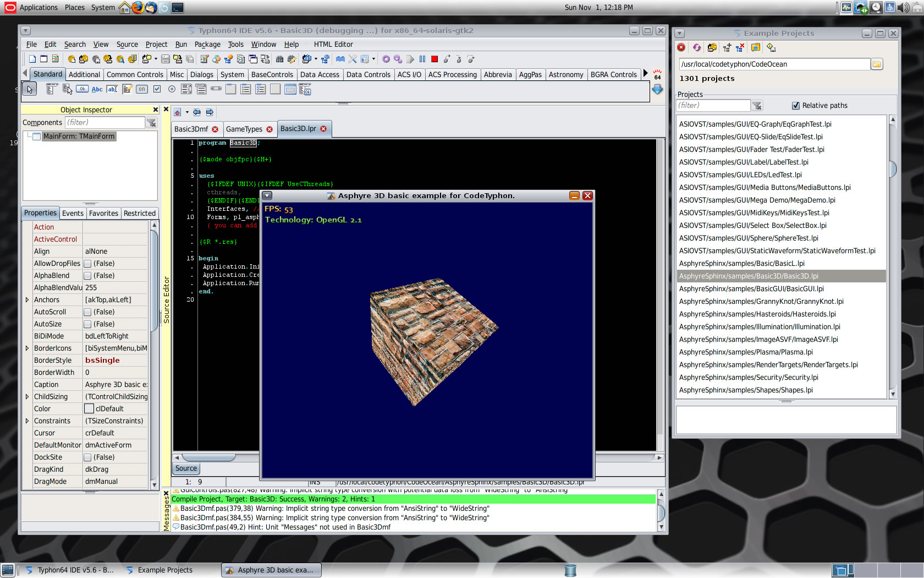
Task: Switch to the Events tab in Object Inspector
Action: coord(73,214)
